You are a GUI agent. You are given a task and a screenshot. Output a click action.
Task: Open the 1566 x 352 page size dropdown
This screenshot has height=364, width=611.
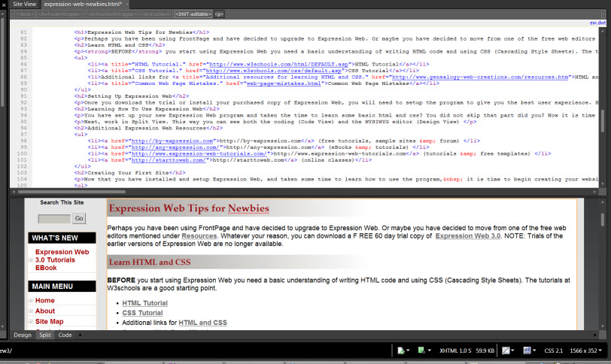tap(585, 350)
